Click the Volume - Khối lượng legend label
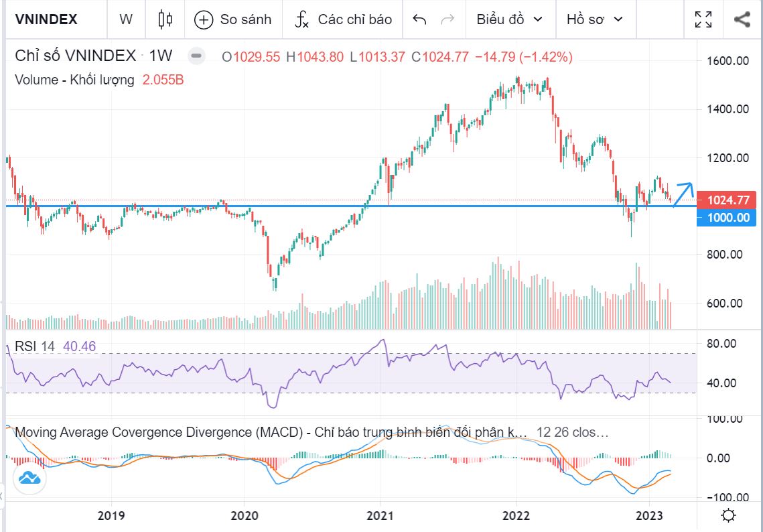Image resolution: width=763 pixels, height=532 pixels. [74, 80]
